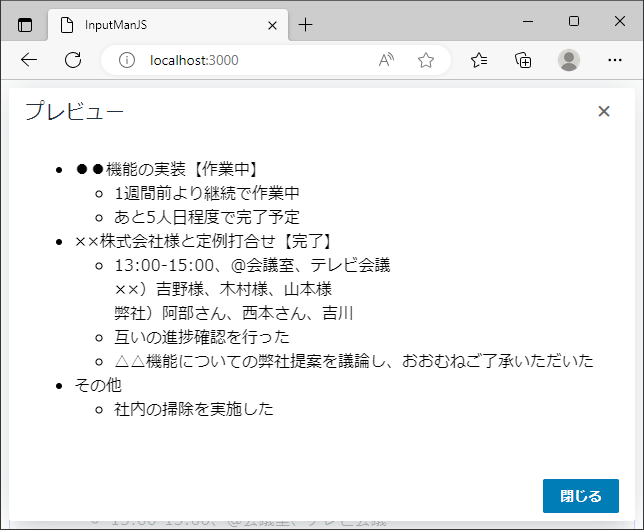Minimize the browser window
This screenshot has width=644, height=530.
tap(528, 21)
